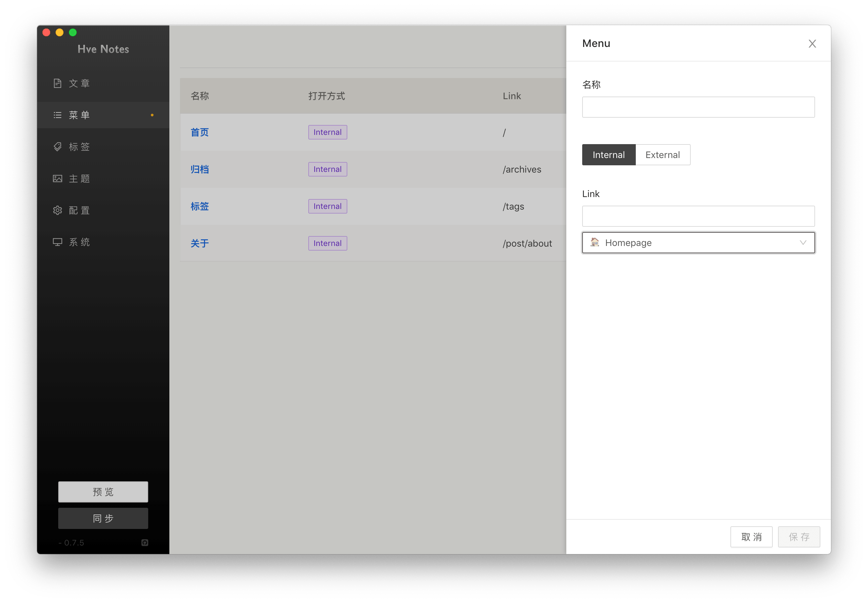Viewport: 868px width, 603px height.
Task: Click the Internal tag in 归档 row
Action: click(x=327, y=169)
